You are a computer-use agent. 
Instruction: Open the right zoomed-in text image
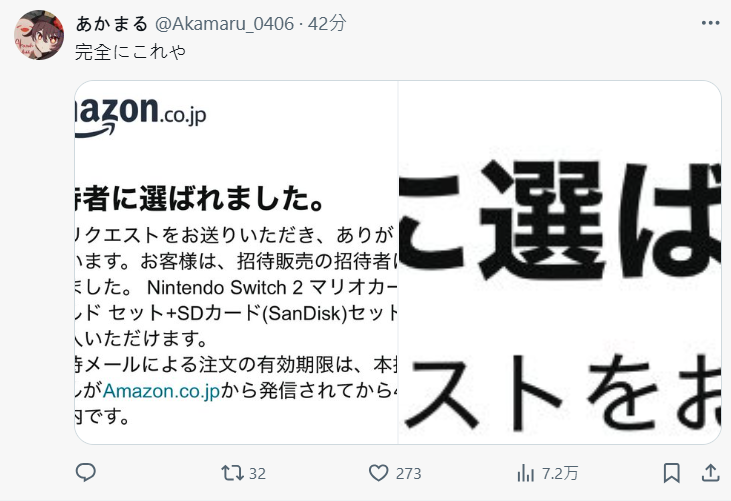click(560, 262)
